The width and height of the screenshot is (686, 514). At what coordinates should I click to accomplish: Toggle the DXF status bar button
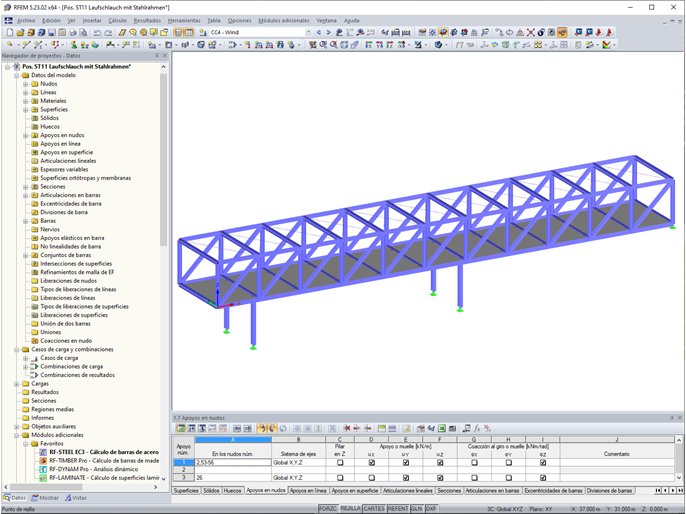tap(431, 509)
